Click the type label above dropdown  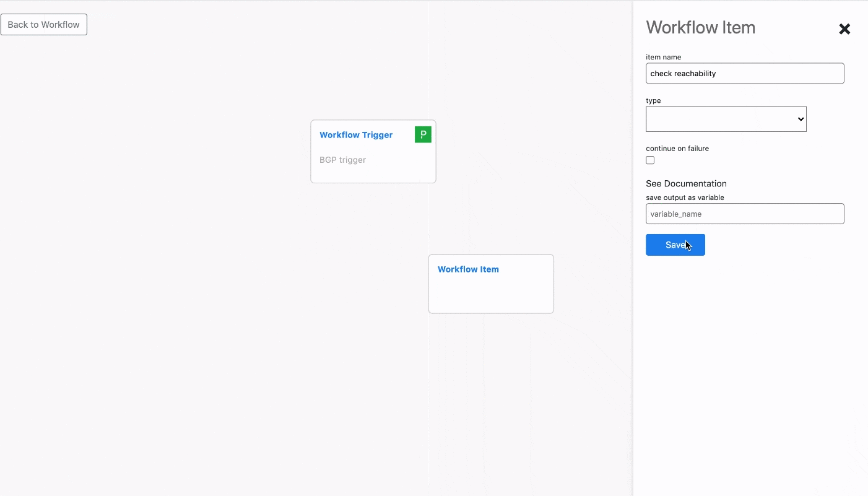tap(653, 100)
